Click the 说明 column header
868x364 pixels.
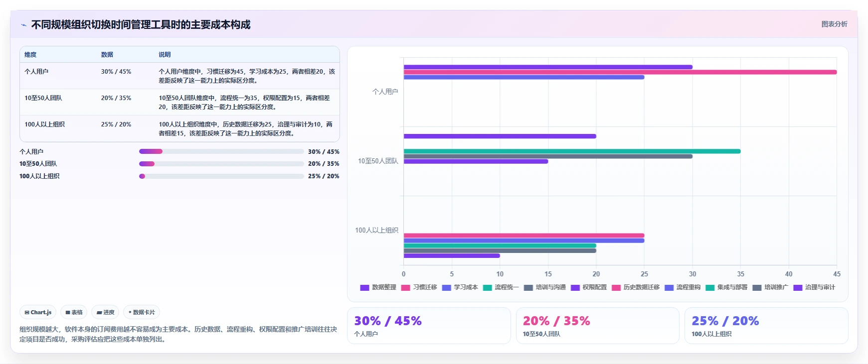(x=165, y=55)
